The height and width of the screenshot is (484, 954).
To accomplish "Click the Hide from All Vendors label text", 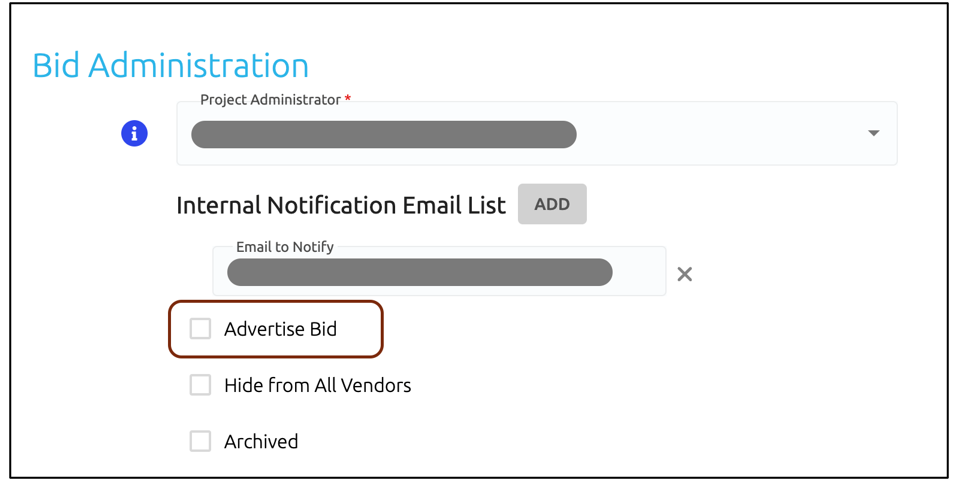I will (318, 385).
